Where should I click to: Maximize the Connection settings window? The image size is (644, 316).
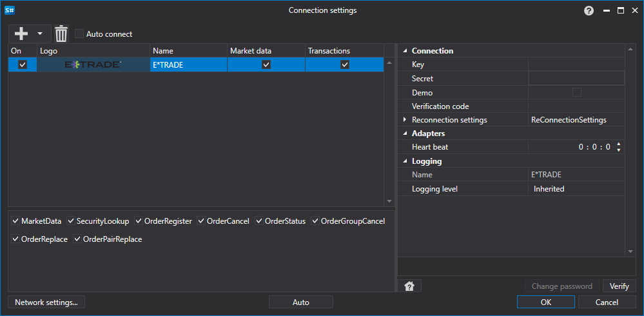[621, 11]
